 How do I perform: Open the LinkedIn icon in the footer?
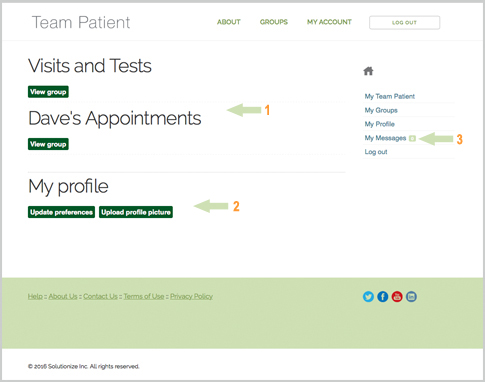(411, 297)
